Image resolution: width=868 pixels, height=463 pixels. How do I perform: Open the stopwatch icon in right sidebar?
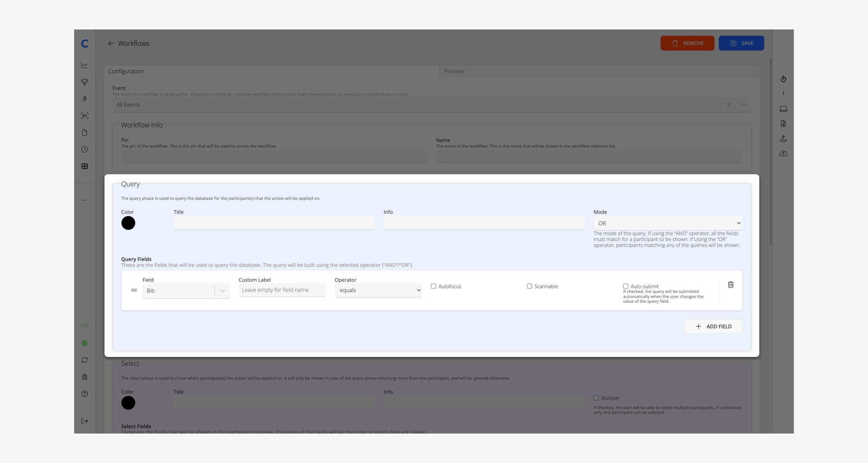[783, 79]
